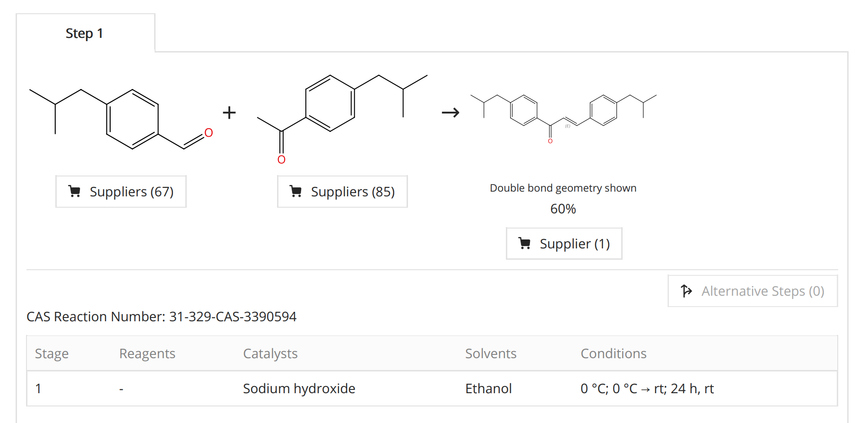This screenshot has width=868, height=423.
Task: Click the Reagents column header
Action: click(x=147, y=353)
